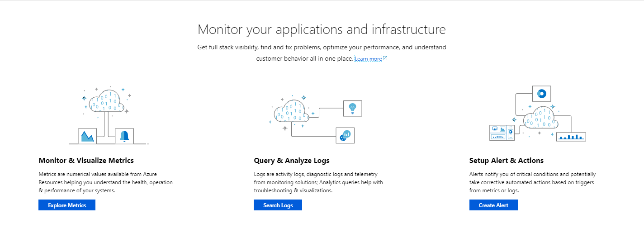644x233 pixels.
Task: Click the bell icon in the metrics illustration
Action: (124, 136)
